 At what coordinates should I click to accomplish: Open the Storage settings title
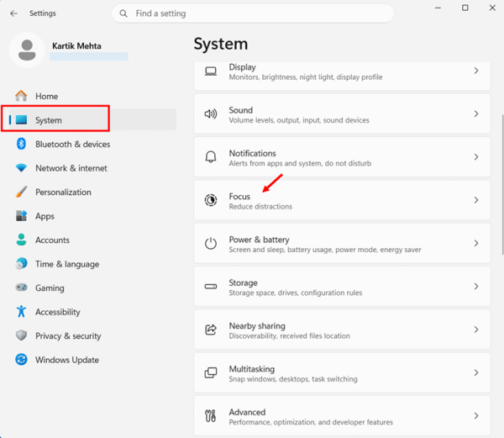pyautogui.click(x=243, y=282)
